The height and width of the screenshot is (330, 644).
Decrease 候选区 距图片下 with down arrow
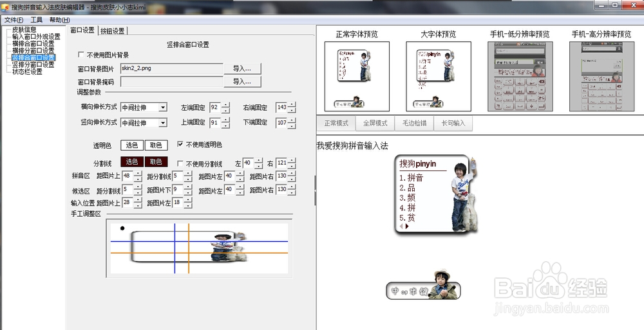point(187,192)
